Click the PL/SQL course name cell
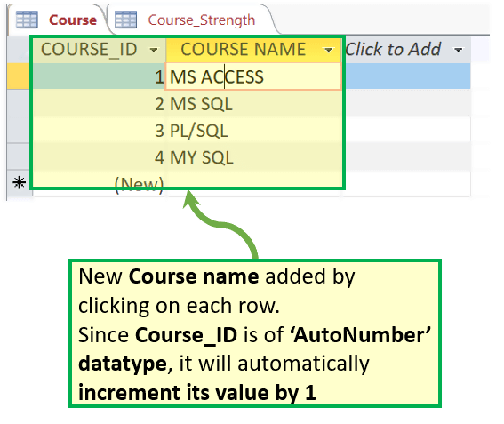 253,130
